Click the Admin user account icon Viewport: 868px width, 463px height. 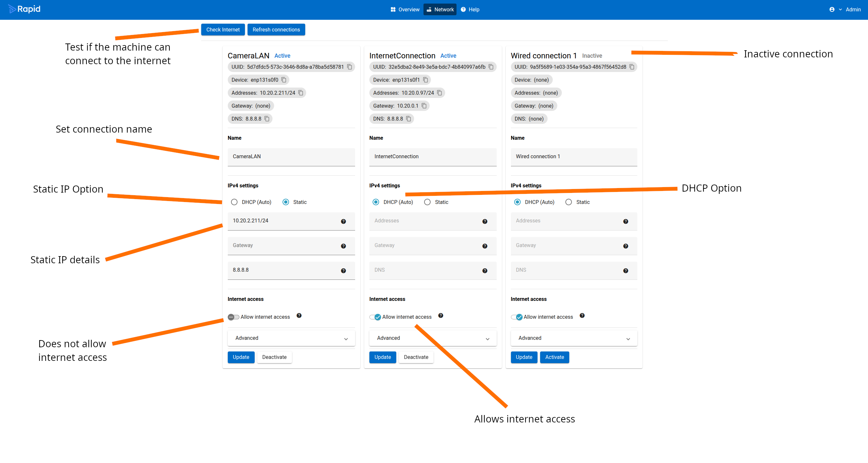pos(832,9)
